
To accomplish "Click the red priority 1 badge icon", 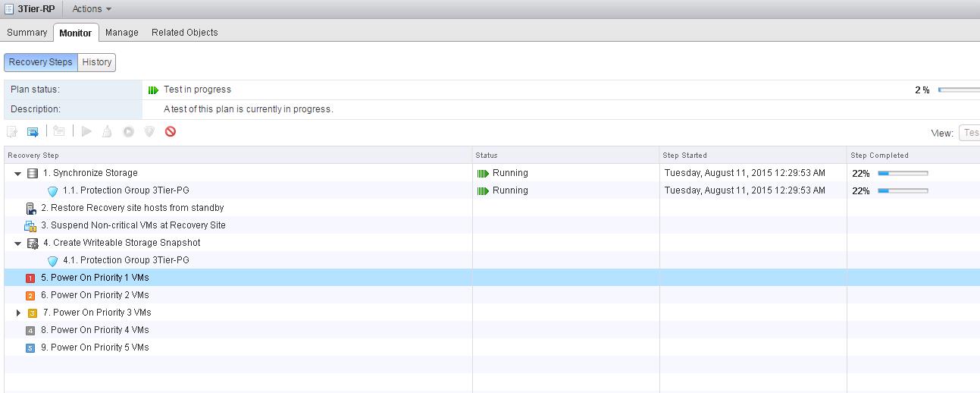I will (30, 278).
